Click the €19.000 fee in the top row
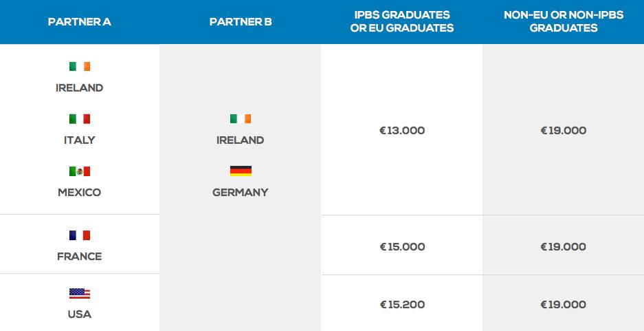The image size is (644, 331). 564,131
